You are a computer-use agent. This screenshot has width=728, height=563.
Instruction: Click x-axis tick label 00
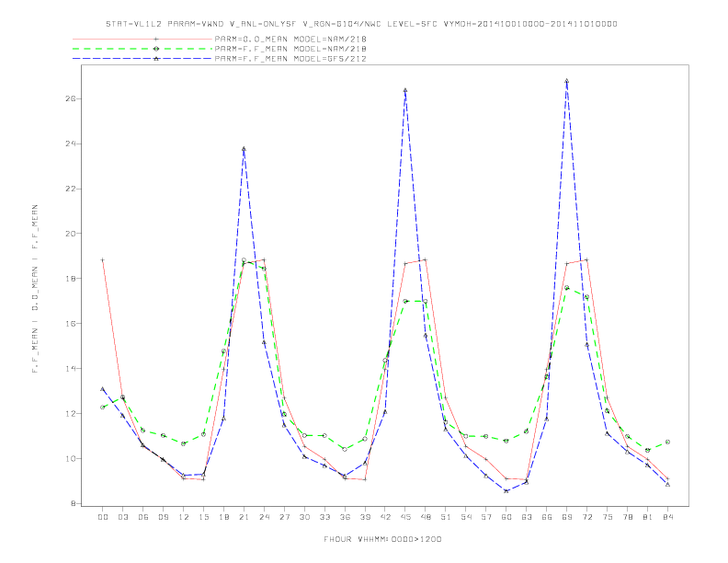103,517
